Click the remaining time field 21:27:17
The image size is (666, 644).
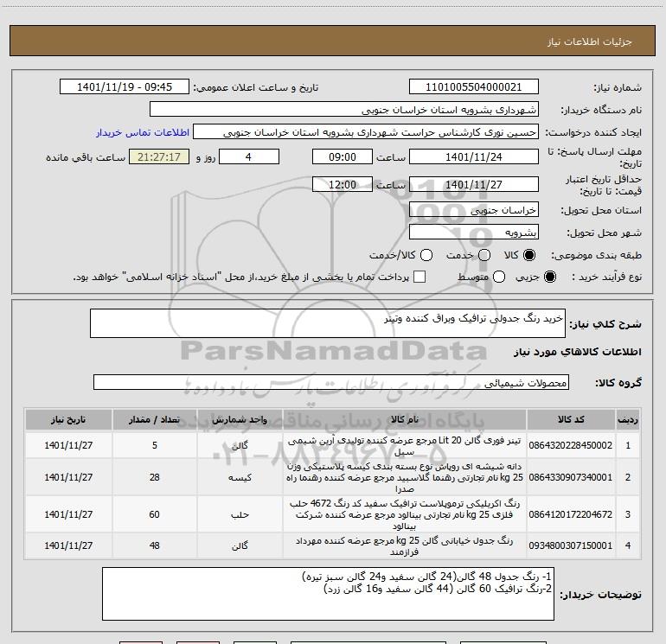tap(159, 156)
